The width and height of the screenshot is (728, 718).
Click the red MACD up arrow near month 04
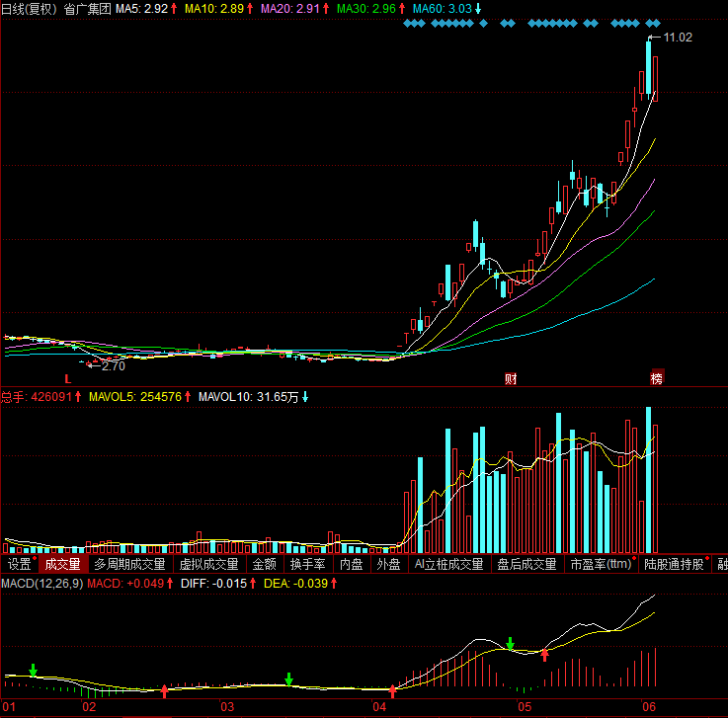[x=393, y=691]
